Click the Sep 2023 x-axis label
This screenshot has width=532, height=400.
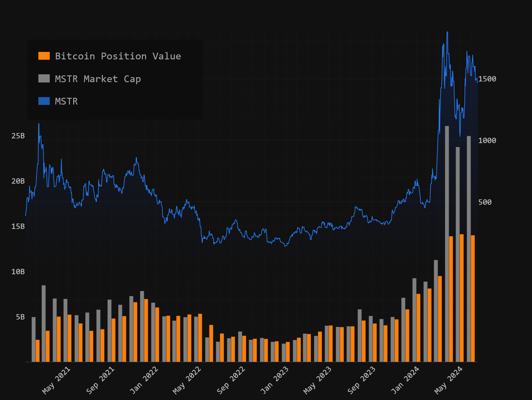tap(361, 380)
